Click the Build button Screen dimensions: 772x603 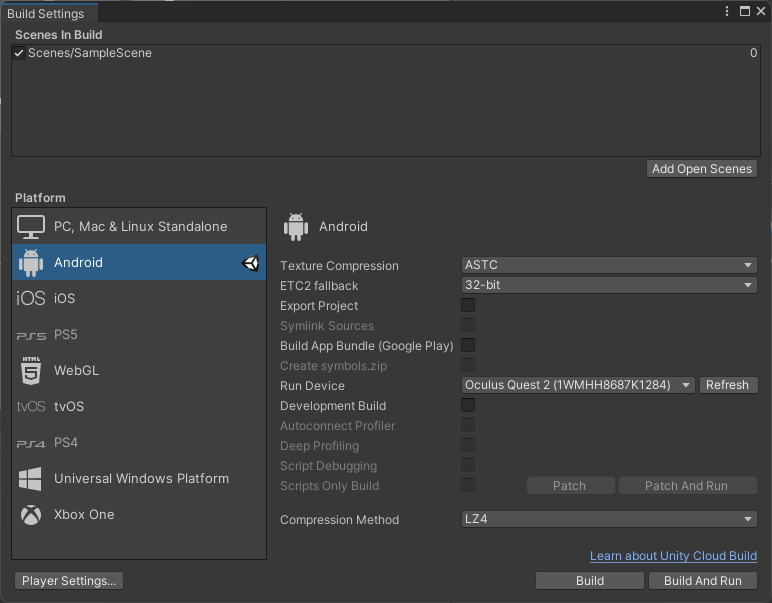(590, 581)
